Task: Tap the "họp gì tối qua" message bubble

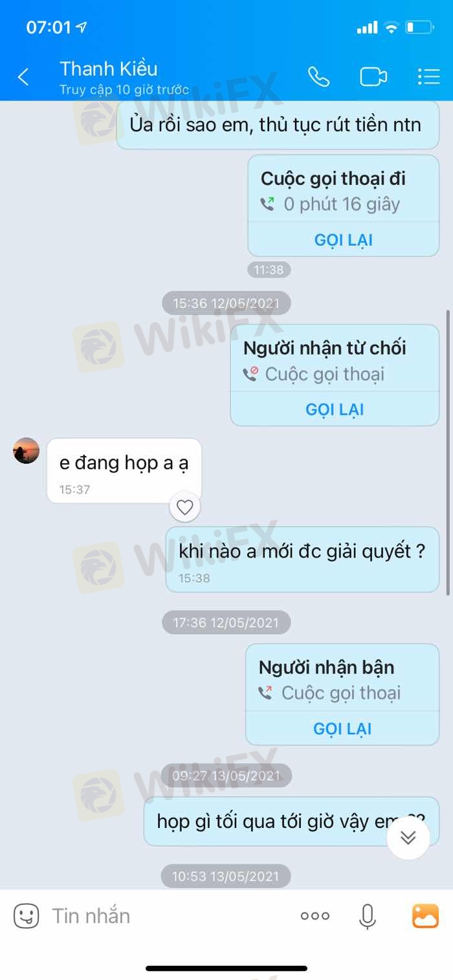Action: [291, 822]
